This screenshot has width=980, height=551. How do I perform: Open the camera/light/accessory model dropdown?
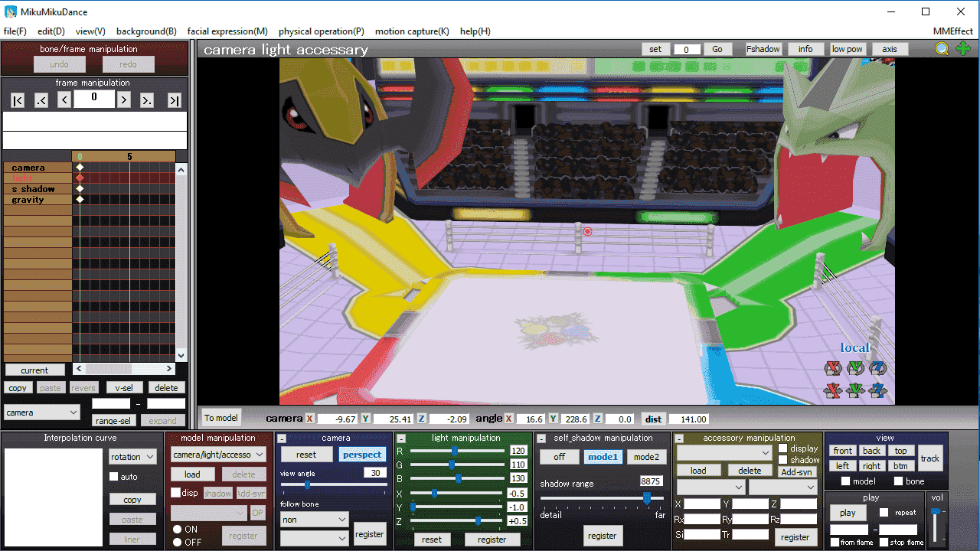point(219,455)
